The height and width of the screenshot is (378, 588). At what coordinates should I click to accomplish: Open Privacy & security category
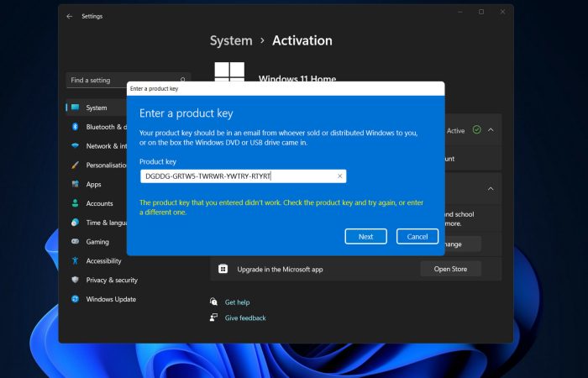tap(112, 280)
